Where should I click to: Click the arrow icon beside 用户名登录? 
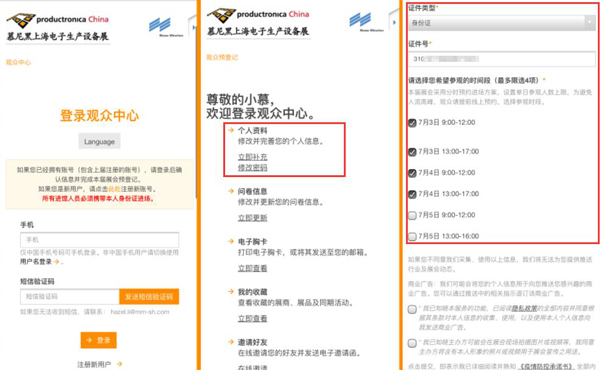point(56,262)
